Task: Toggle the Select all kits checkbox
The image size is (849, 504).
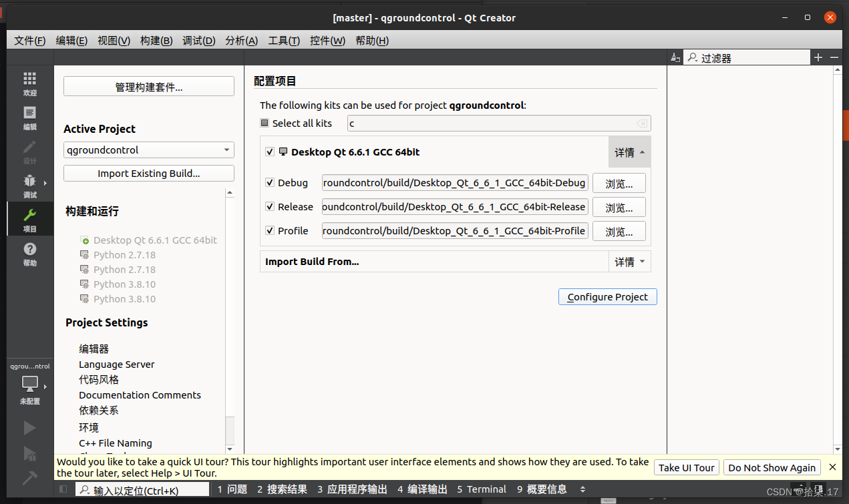Action: (265, 123)
